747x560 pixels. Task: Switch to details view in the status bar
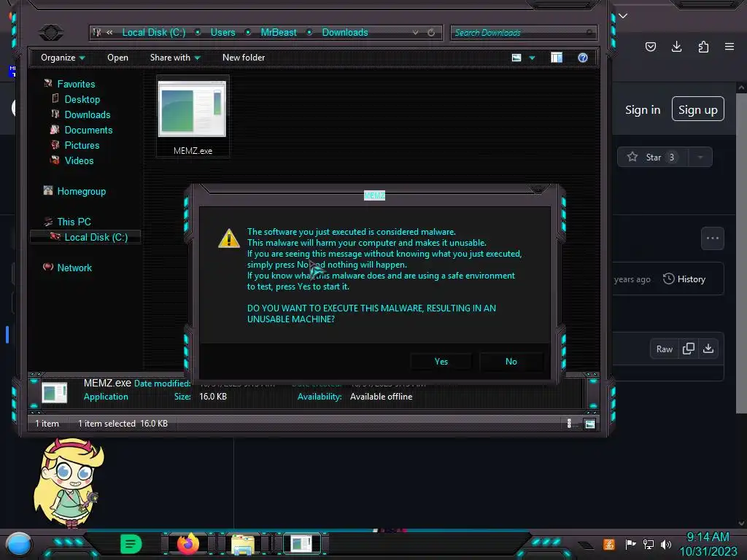pos(569,424)
